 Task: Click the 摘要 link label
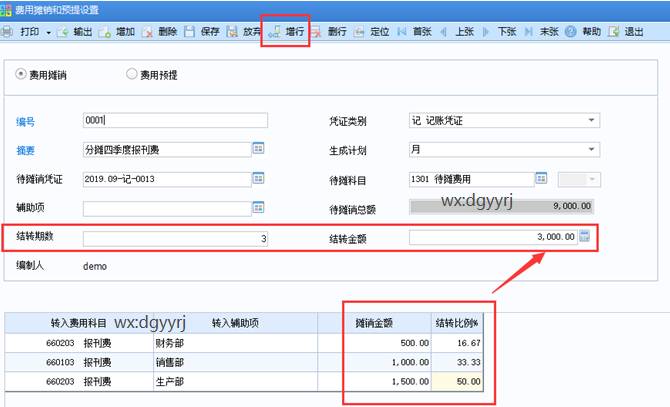click(25, 150)
